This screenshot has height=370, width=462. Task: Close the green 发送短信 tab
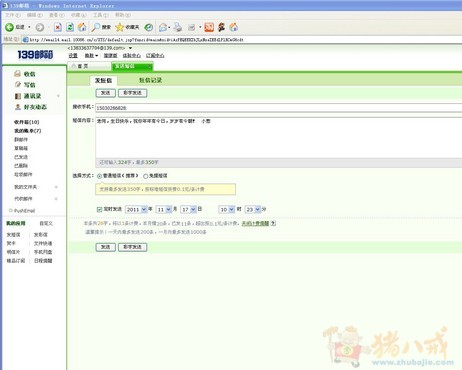[x=150, y=67]
